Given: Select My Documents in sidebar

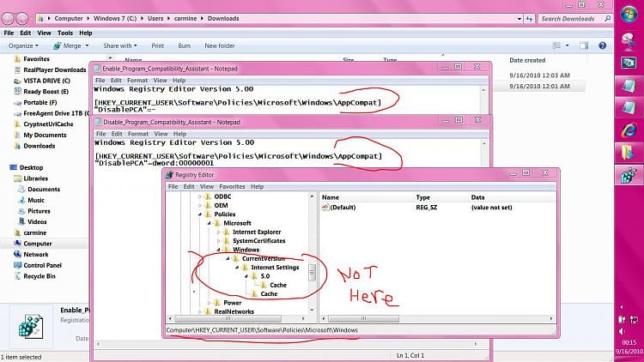Looking at the screenshot, I should [45, 135].
